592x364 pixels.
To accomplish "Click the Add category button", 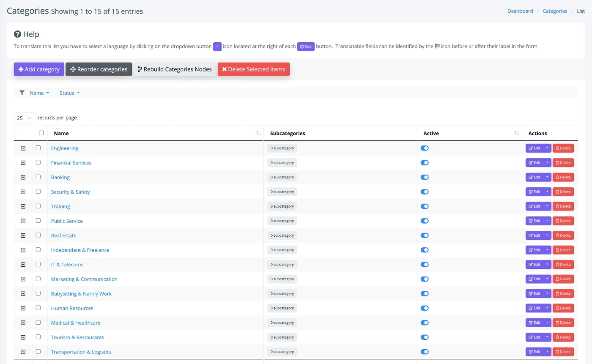I will pyautogui.click(x=39, y=69).
